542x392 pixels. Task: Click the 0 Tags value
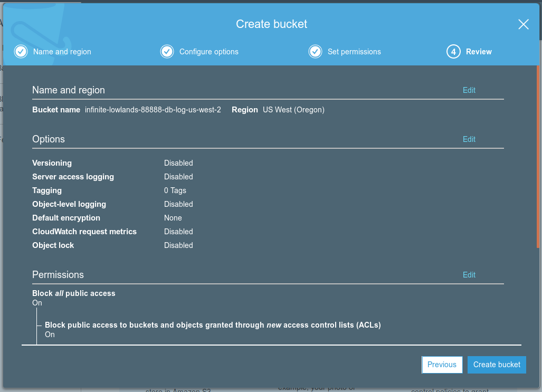pos(175,190)
